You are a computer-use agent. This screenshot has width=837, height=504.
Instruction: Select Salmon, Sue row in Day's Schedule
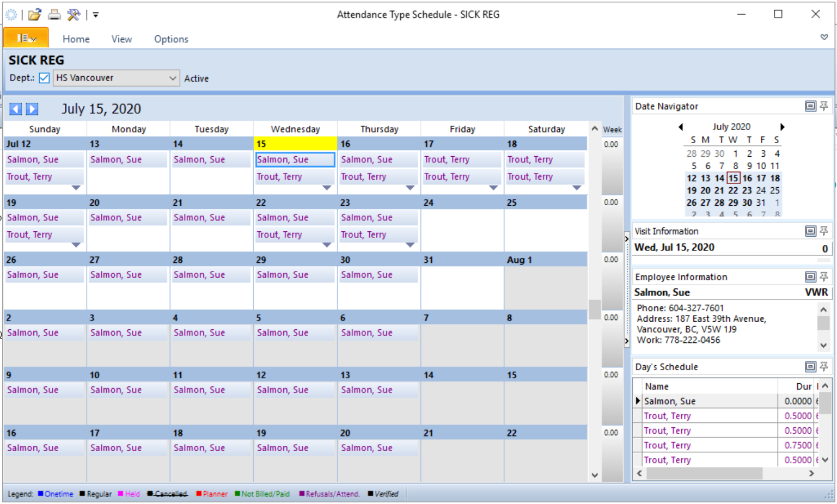725,401
